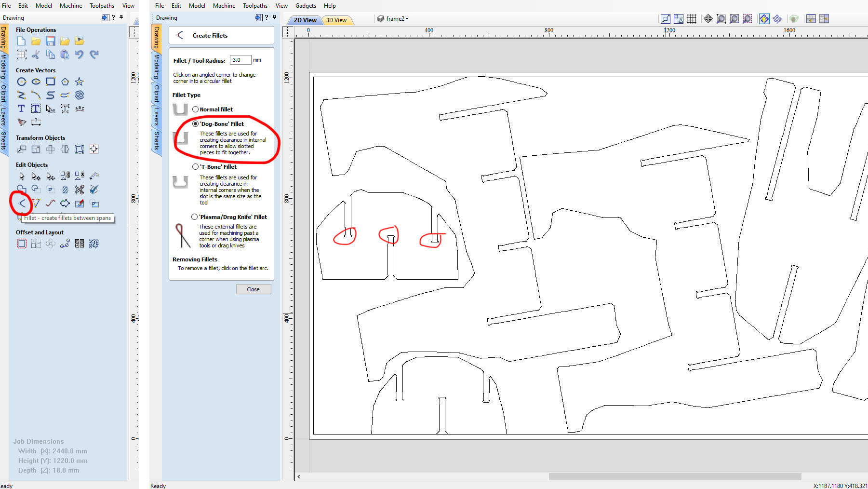Toggle pin on left window Drawing panel

pyautogui.click(x=121, y=17)
